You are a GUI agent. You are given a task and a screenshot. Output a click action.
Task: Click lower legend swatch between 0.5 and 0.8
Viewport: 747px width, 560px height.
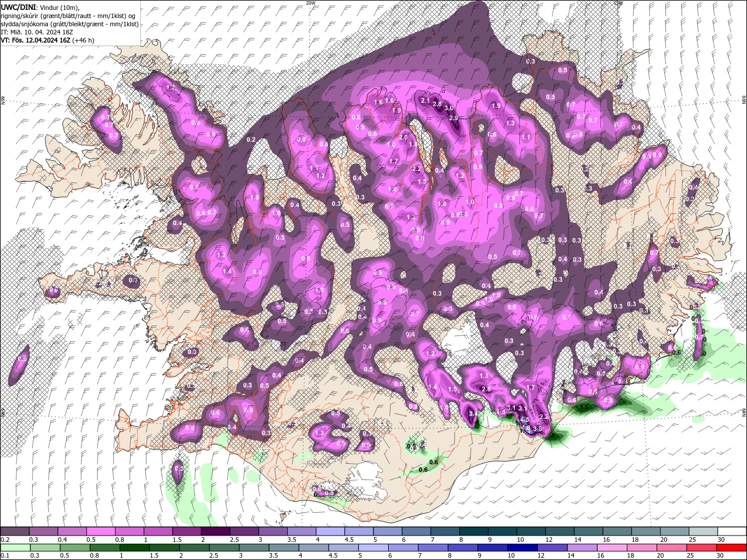coord(75,548)
